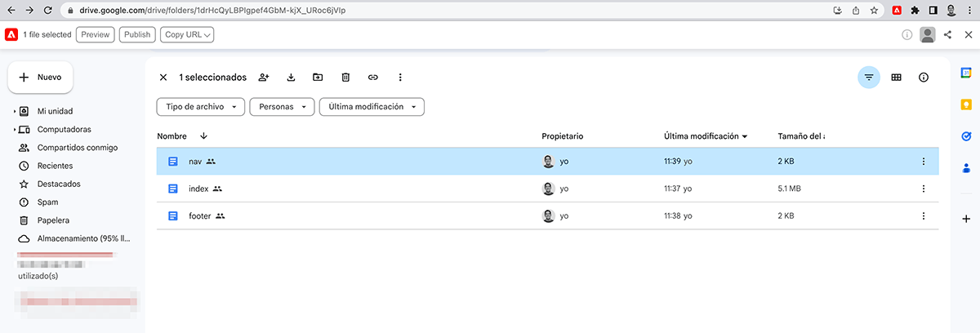
Task: Expand Mi unidad tree
Action: click(x=14, y=111)
